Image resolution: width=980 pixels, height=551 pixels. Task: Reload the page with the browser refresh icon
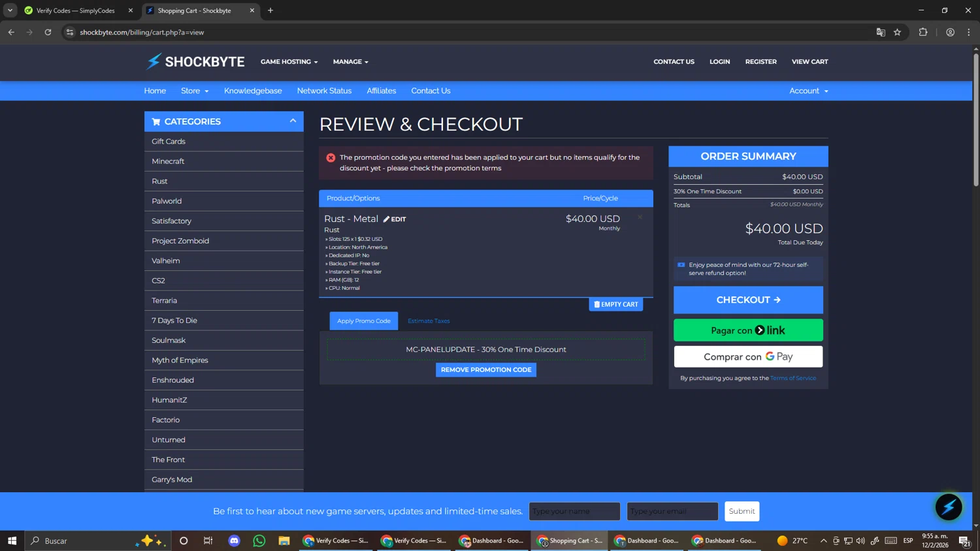coord(48,32)
